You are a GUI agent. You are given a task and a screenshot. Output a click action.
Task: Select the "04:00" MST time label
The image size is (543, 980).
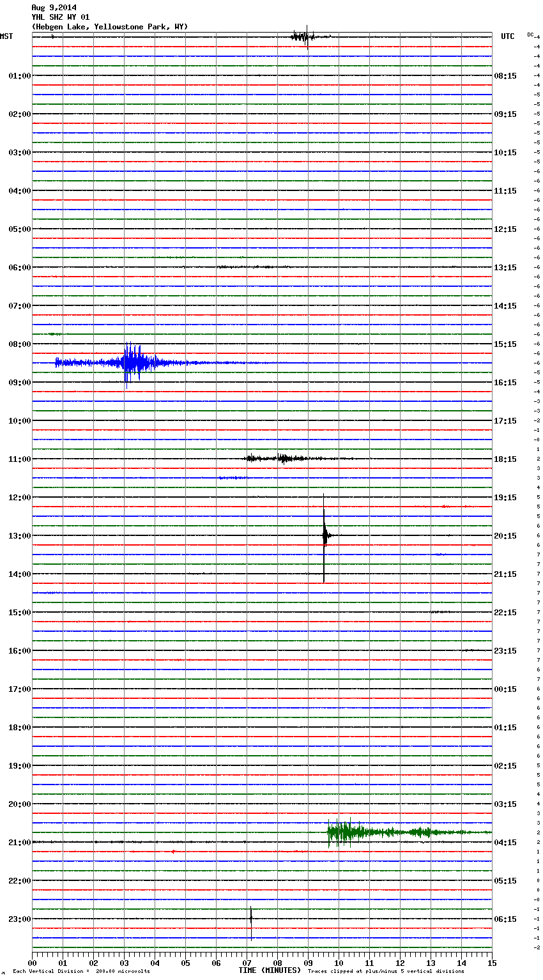19,190
